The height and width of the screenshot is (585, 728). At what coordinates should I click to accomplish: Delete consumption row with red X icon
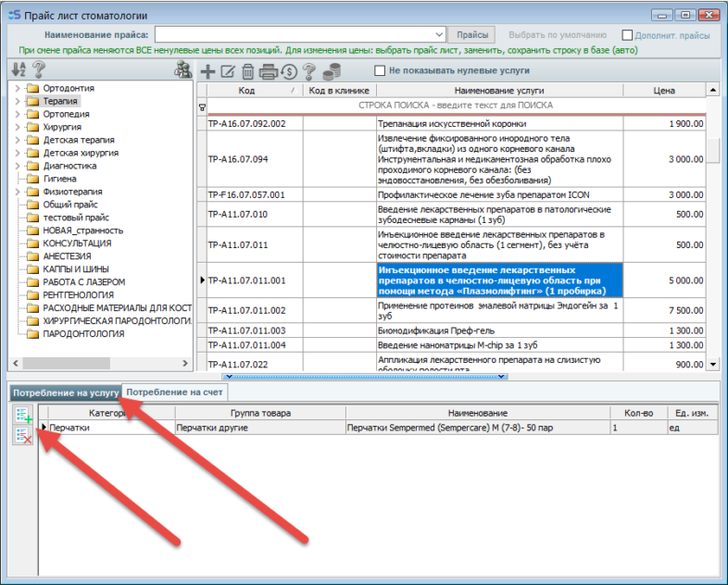tap(24, 435)
